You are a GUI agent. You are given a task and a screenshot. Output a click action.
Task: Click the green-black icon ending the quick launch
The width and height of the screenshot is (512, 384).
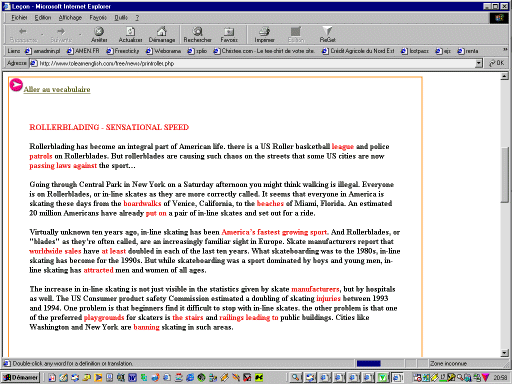(259, 377)
